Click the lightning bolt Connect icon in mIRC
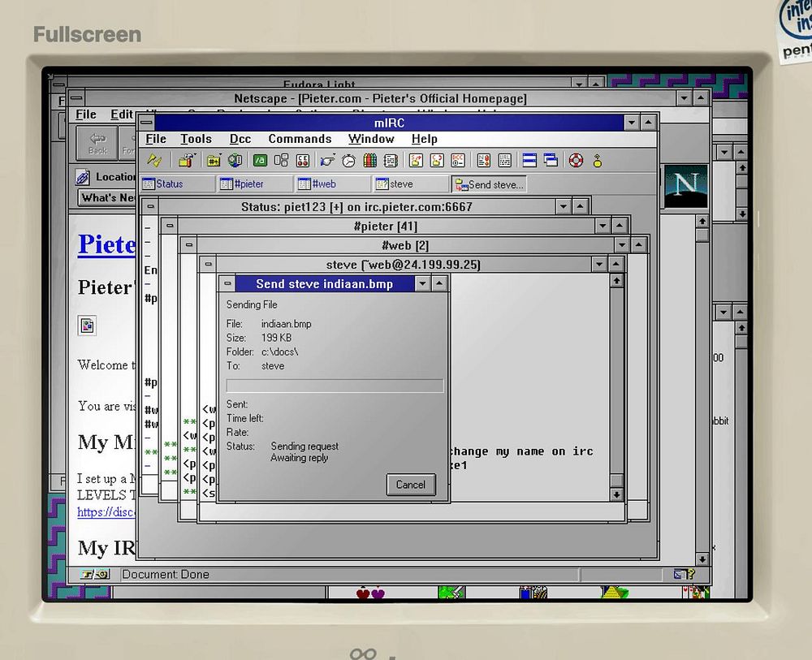The width and height of the screenshot is (812, 660). coord(154,161)
